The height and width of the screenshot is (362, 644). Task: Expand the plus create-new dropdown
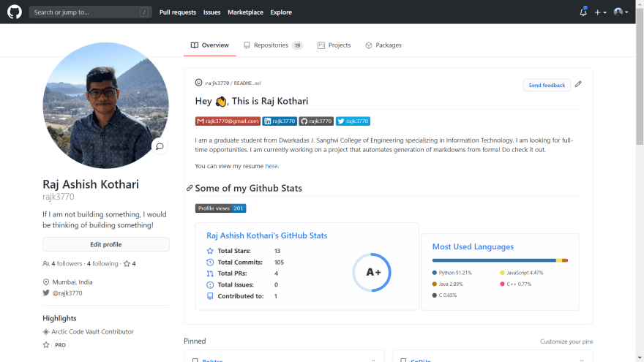coord(601,12)
